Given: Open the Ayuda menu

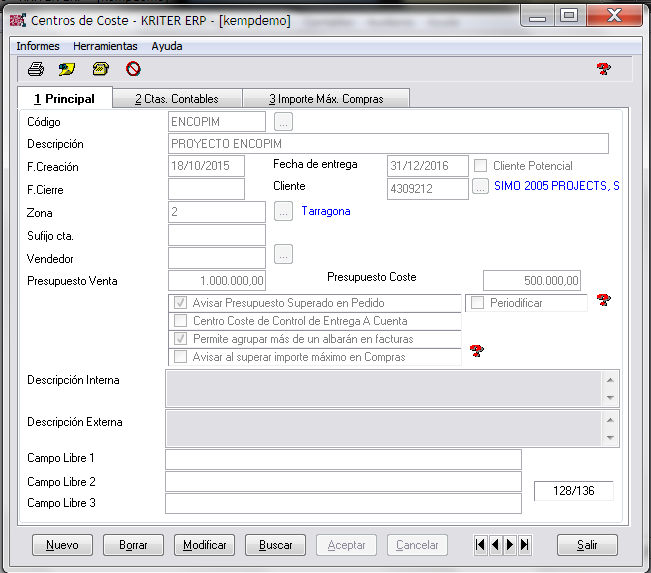Looking at the screenshot, I should point(166,46).
